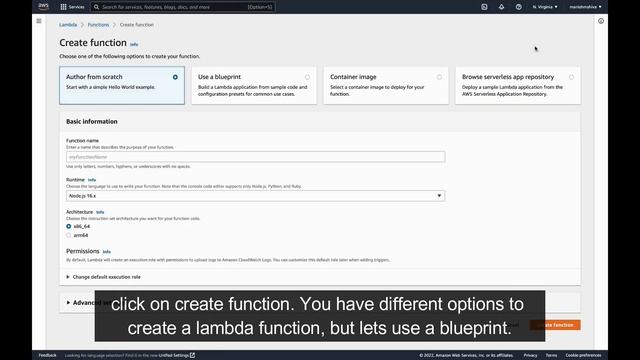Click the search bar magnifier icon
Viewport: 640px width, 360px height.
(x=97, y=7)
